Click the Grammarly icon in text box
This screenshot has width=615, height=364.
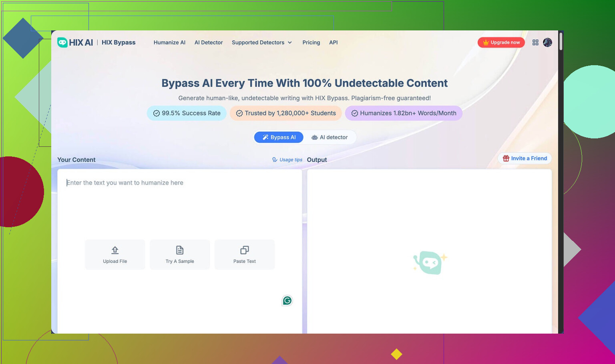click(x=287, y=301)
